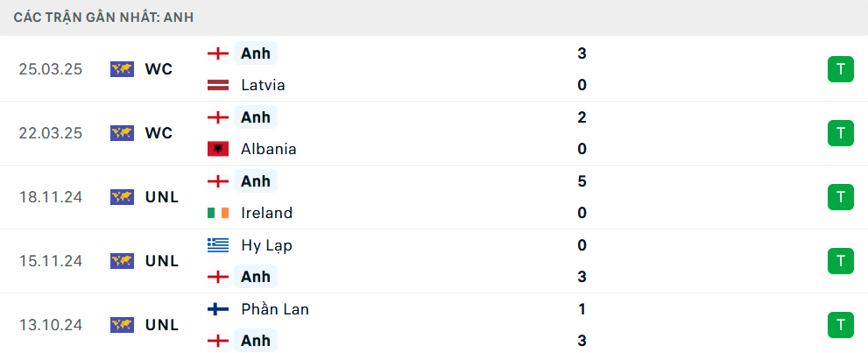
Task: Click the Latvia flag icon
Action: (218, 85)
